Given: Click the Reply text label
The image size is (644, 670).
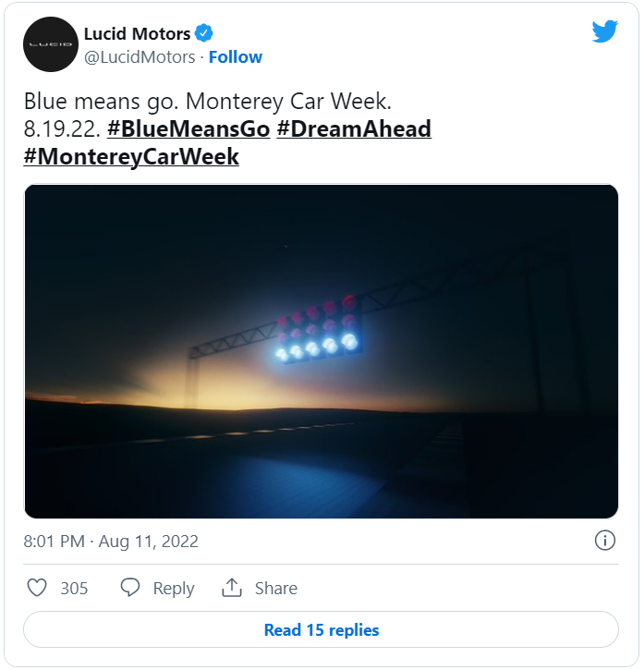Looking at the screenshot, I should pyautogui.click(x=174, y=589).
